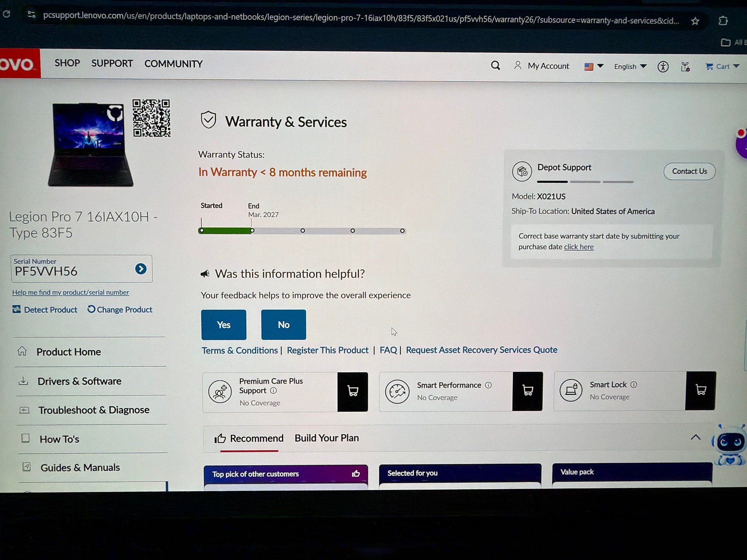Click the last marker on warranty timeline
The height and width of the screenshot is (560, 747).
tap(402, 231)
